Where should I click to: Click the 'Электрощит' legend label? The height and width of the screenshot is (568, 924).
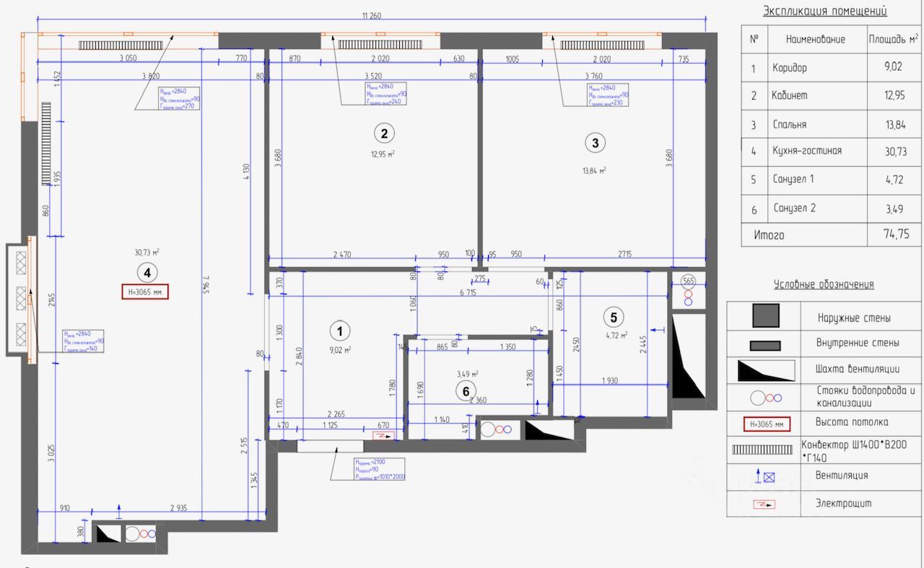(843, 504)
